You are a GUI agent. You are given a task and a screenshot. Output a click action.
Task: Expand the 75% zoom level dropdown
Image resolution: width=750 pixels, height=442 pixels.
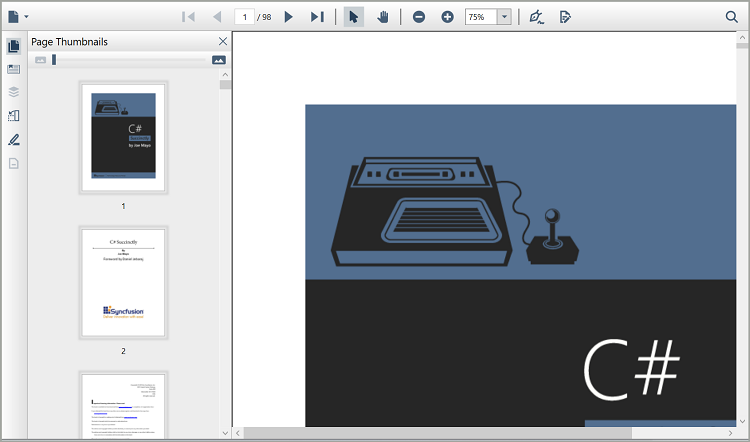504,17
